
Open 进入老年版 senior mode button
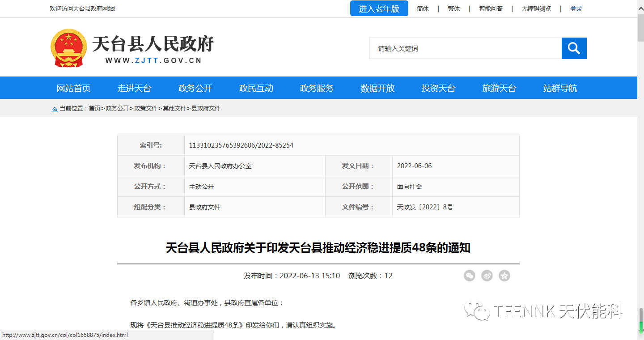point(379,8)
